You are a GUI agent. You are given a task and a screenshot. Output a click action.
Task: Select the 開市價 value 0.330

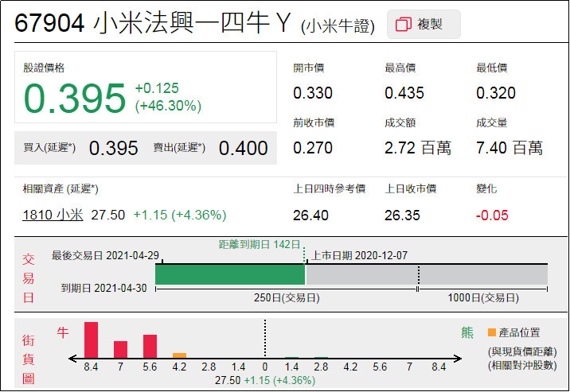[x=313, y=93]
